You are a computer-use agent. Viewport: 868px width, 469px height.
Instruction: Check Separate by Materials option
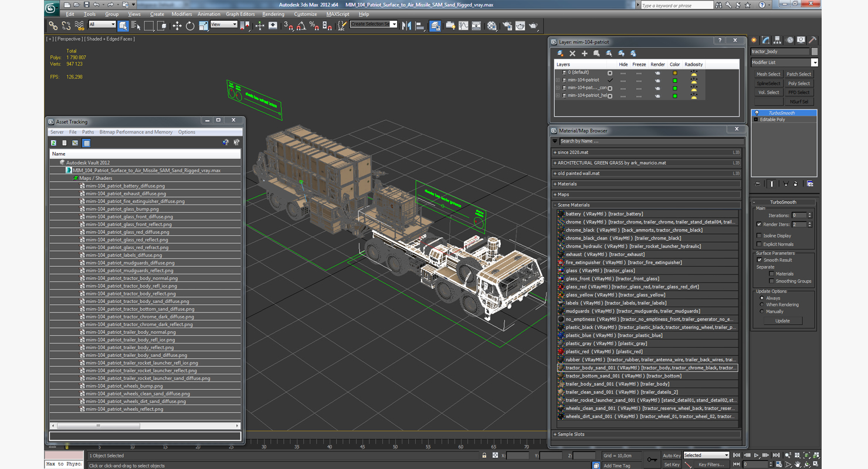(771, 274)
